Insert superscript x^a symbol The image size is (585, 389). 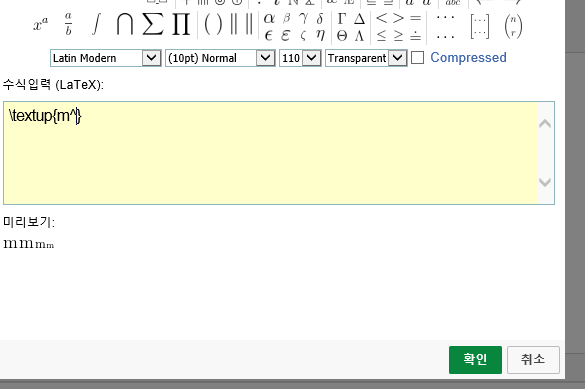click(41, 25)
